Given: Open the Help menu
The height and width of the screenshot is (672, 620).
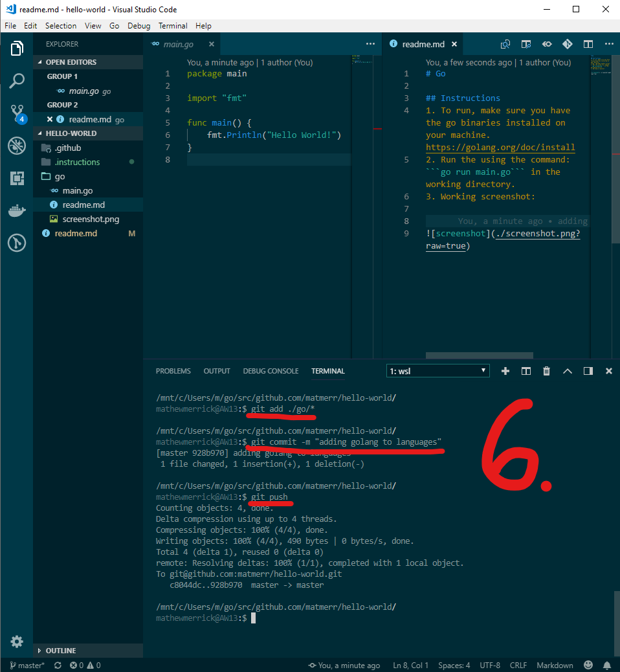Looking at the screenshot, I should [x=203, y=26].
